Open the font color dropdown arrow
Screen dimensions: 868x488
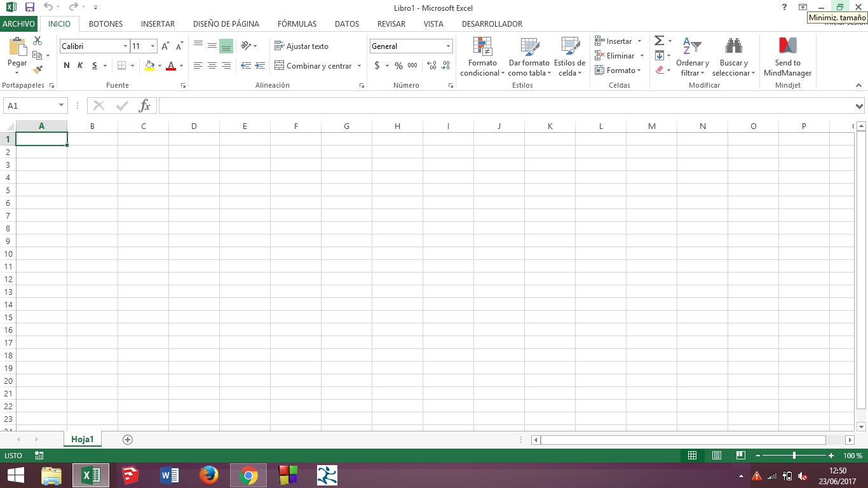tap(181, 66)
